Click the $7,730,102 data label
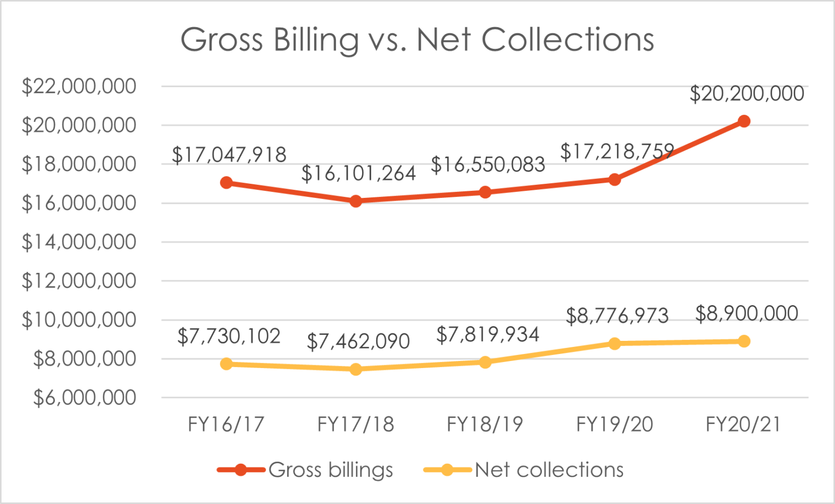 (x=229, y=337)
